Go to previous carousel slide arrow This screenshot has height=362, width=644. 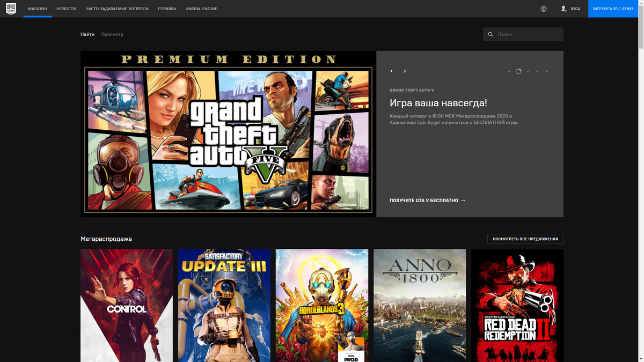coord(391,71)
